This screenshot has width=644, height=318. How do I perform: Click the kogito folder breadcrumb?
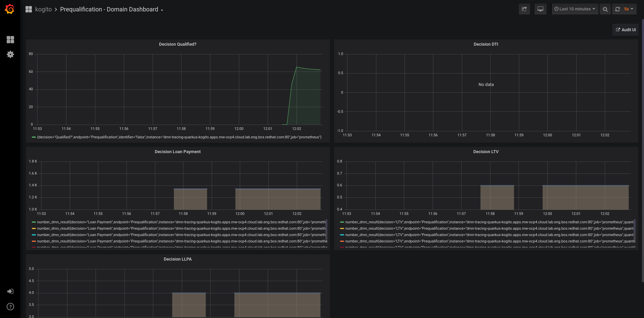[43, 9]
